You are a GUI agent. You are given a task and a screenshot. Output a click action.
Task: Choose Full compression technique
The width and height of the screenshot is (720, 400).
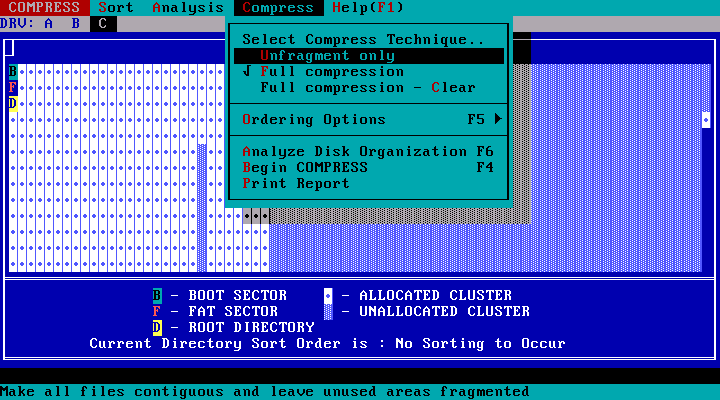369,72
